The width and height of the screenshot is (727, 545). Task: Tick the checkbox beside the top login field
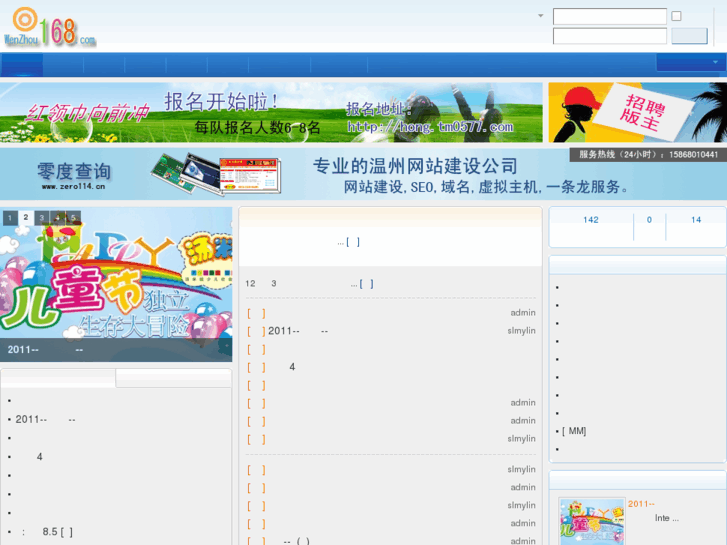pos(677,16)
